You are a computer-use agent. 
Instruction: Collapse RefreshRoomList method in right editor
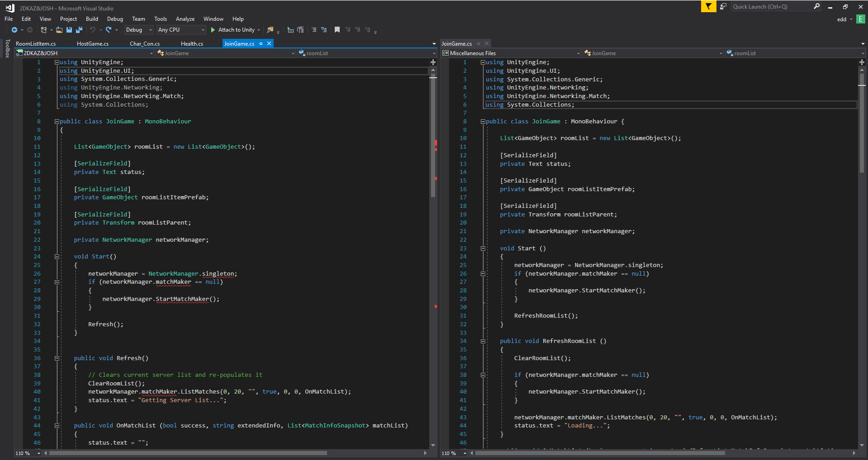[483, 341]
